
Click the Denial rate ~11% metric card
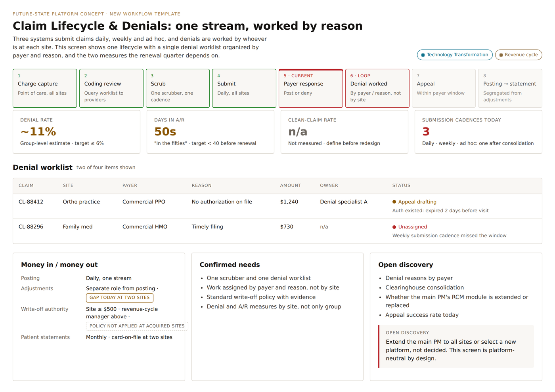(77, 132)
